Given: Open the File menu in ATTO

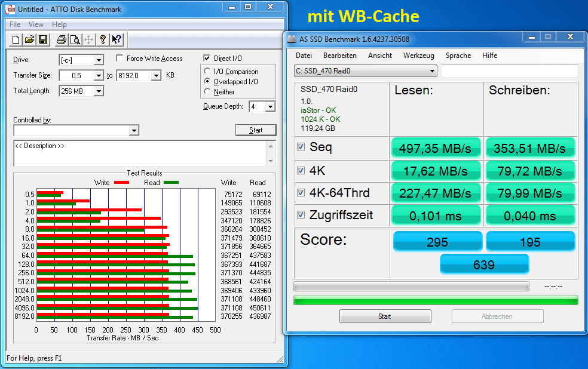Looking at the screenshot, I should (x=15, y=24).
